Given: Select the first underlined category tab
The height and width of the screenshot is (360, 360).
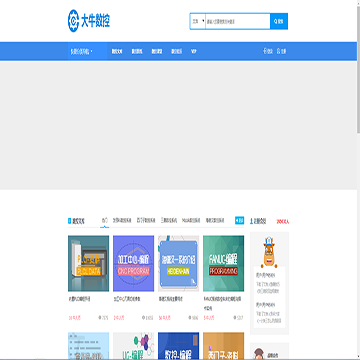Looking at the screenshot, I should pyautogui.click(x=105, y=221).
